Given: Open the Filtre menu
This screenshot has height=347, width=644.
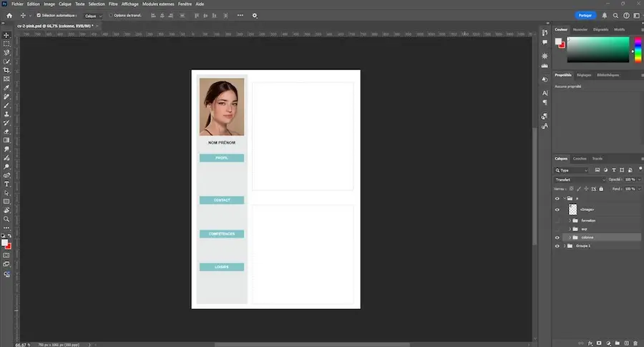Looking at the screenshot, I should [x=113, y=4].
